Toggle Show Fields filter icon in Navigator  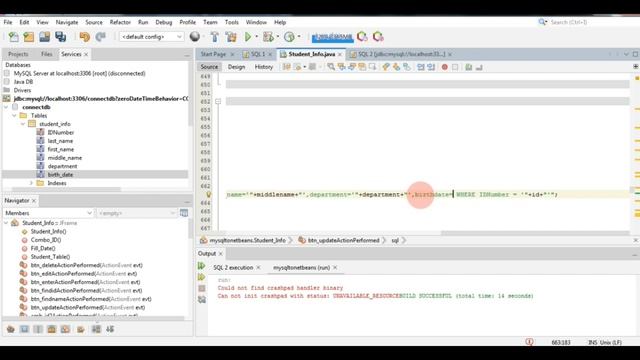pos(24,329)
